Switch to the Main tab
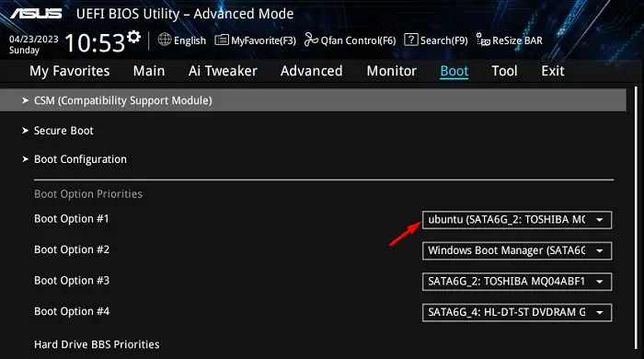This screenshot has height=359, width=644. coord(149,71)
